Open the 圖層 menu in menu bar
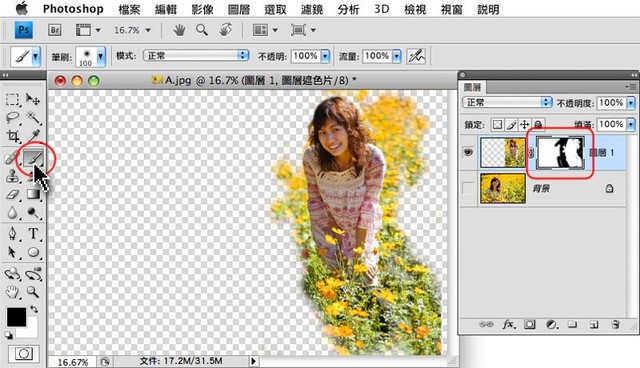640x368 pixels. tap(239, 9)
